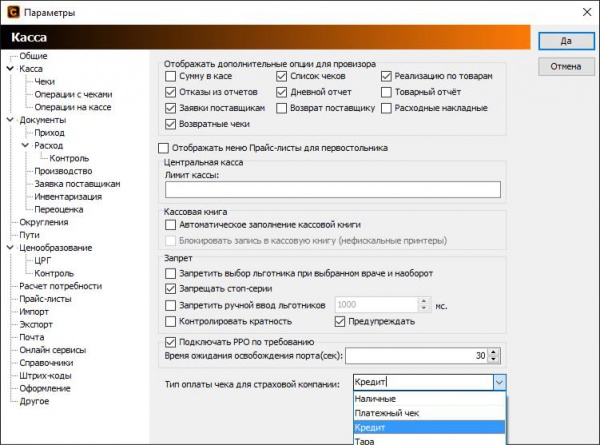The width and height of the screenshot is (600, 445).
Task: Click the application icon in title bar
Action: tap(12, 12)
